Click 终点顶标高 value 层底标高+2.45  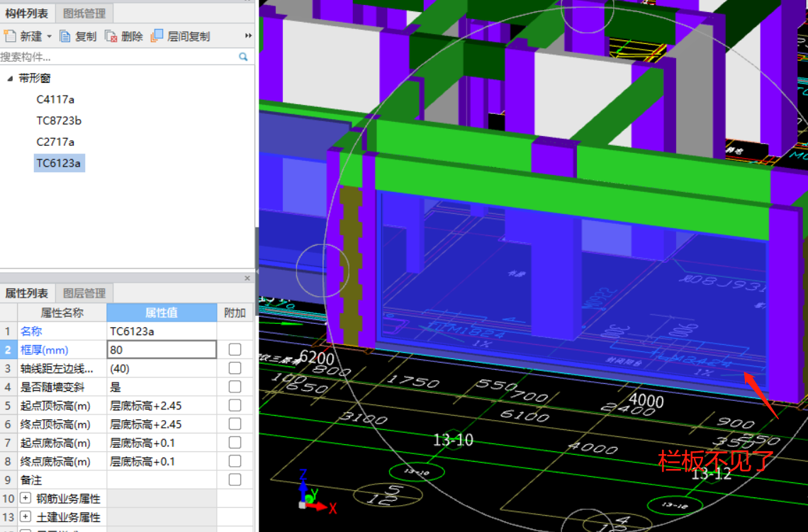click(x=162, y=424)
